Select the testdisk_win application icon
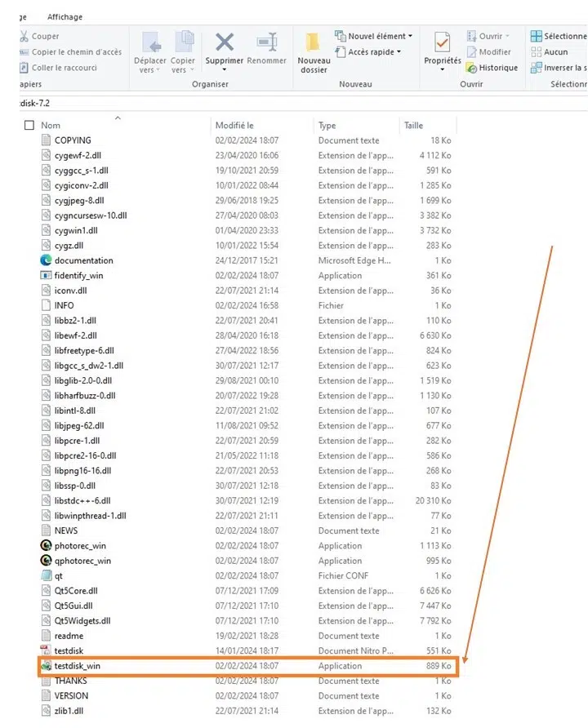 click(x=46, y=666)
